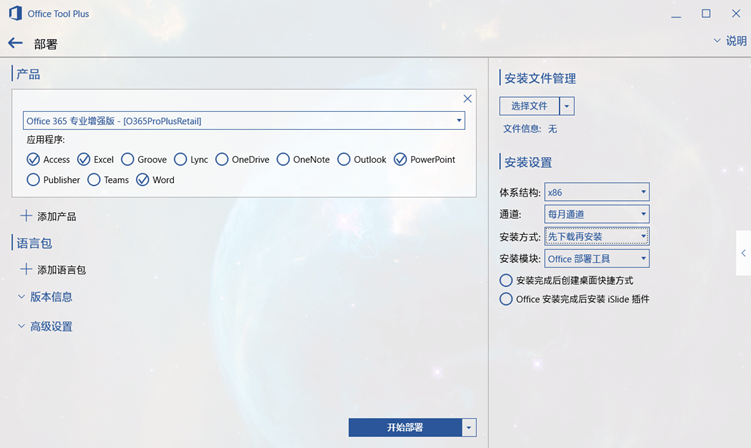This screenshot has height=448, width=751.
Task: Click the 语言包 section heading
Action: (x=34, y=243)
